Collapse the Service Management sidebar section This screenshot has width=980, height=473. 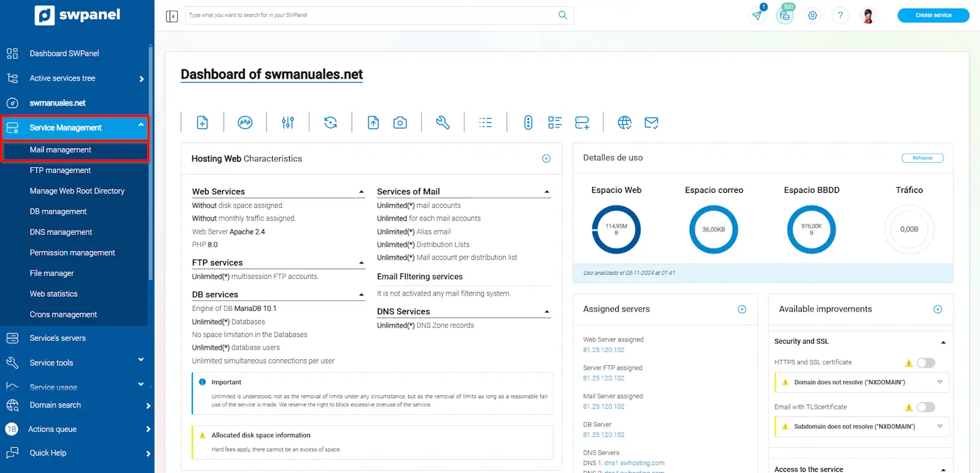point(141,125)
